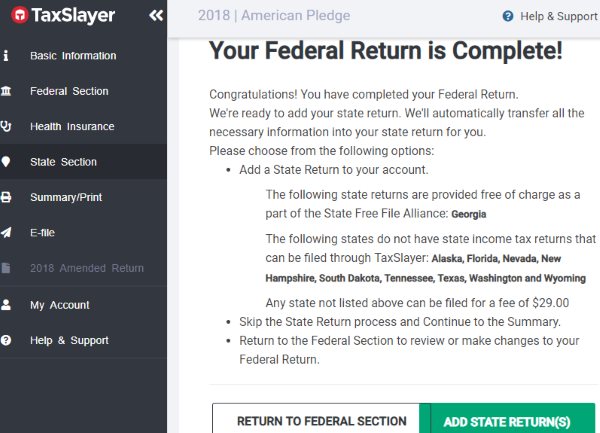Select Summary/Print in sidebar
This screenshot has width=600, height=433.
tap(66, 198)
